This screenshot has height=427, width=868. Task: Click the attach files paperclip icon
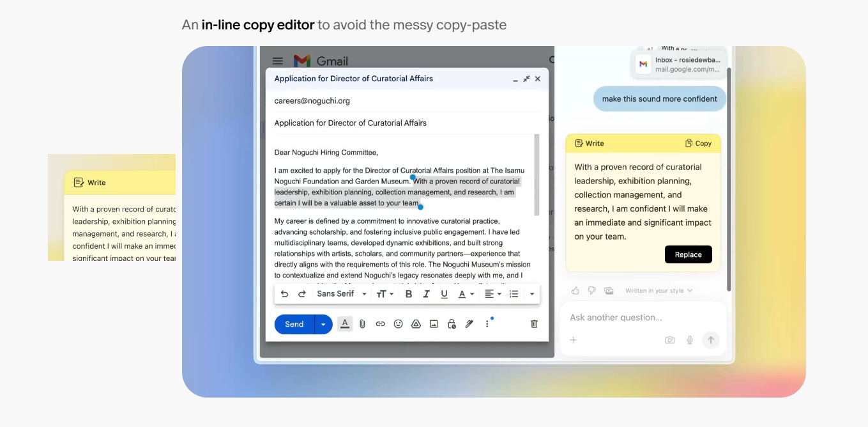(x=362, y=324)
